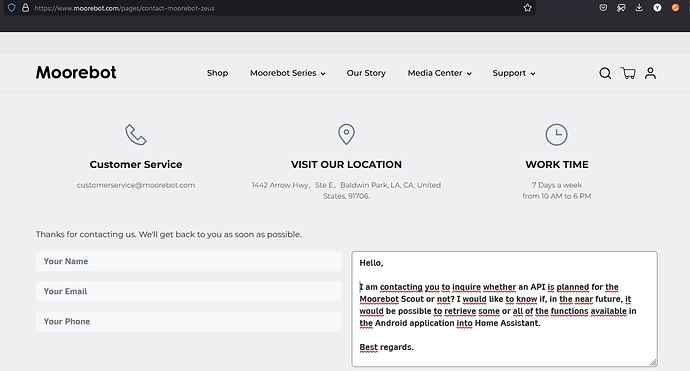The height and width of the screenshot is (371, 690).
Task: Click the Moorebot logo
Action: click(x=76, y=73)
